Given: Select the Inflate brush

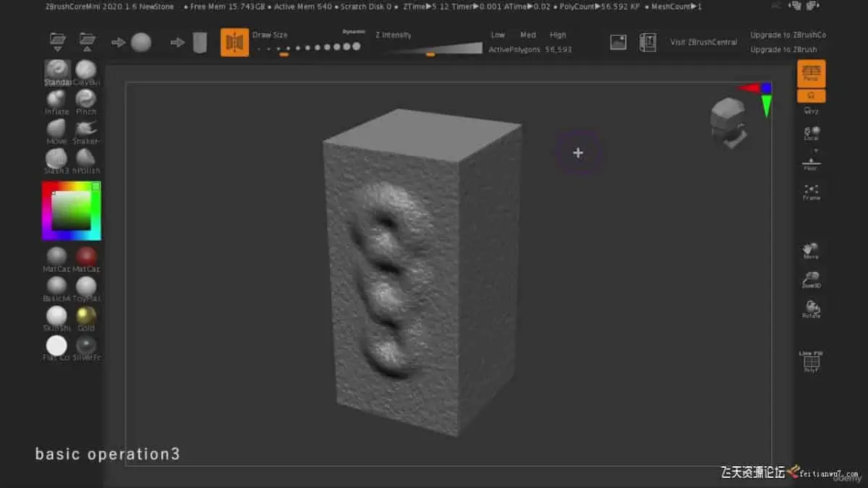Looking at the screenshot, I should pos(57,102).
